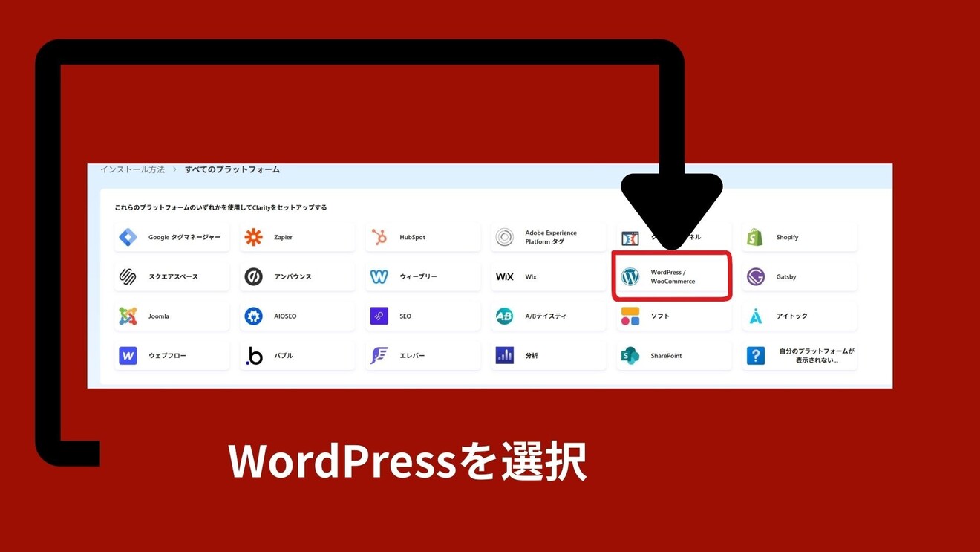Screen dimensions: 980x552
Task: Choose the HubSpot sprocket icon
Action: click(x=379, y=237)
